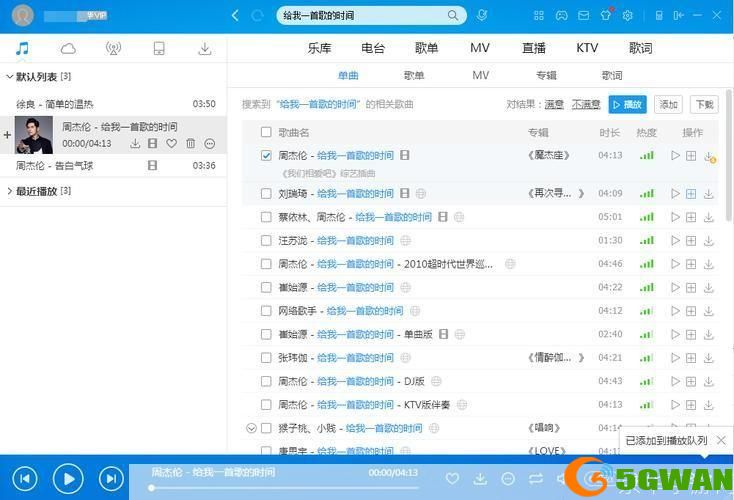The image size is (734, 500).
Task: Check the 2010超时代世界巡 result checkbox
Action: click(x=266, y=264)
